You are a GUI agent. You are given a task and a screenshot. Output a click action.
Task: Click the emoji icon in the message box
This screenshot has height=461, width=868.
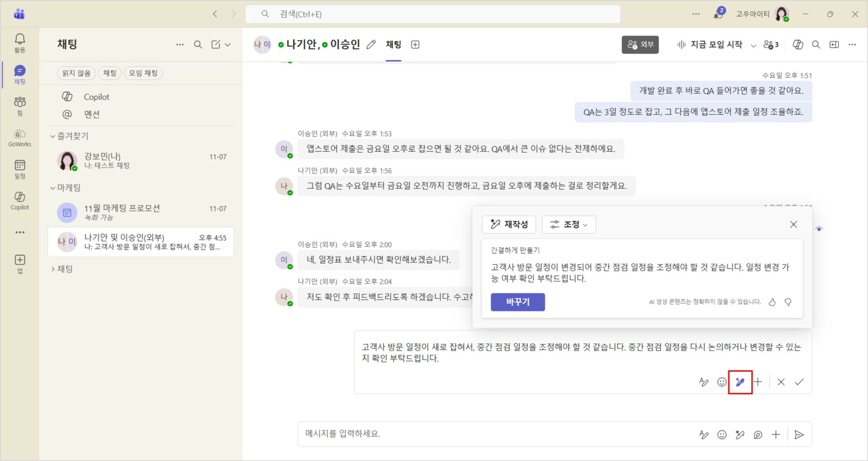[x=721, y=435]
